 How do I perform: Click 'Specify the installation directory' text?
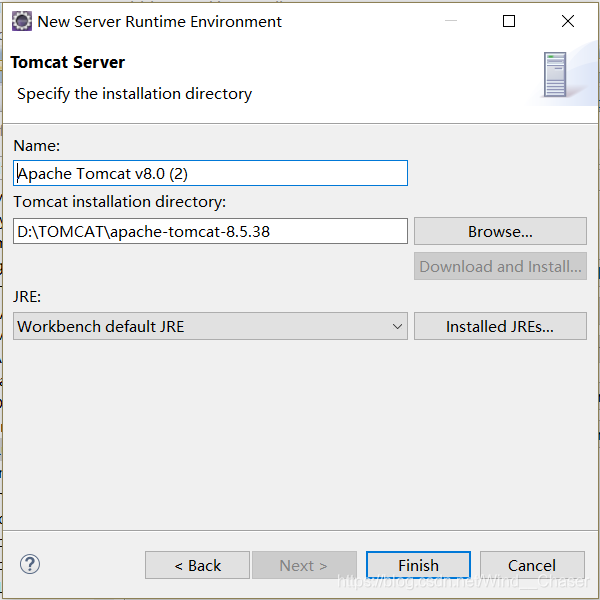point(135,94)
